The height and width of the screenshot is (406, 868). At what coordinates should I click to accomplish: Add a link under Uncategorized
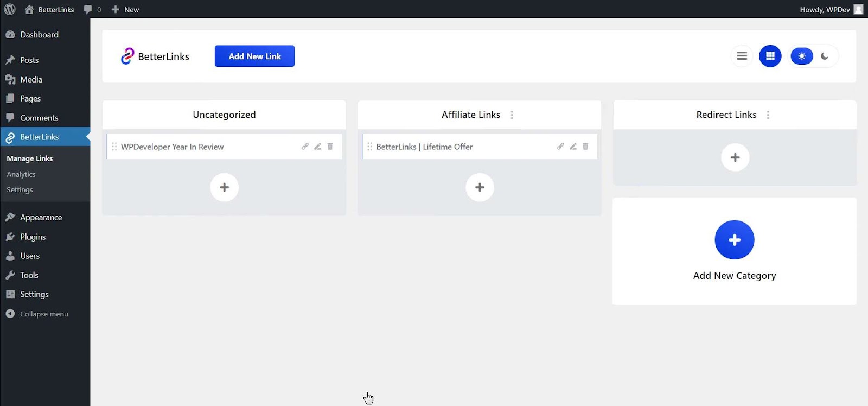(x=224, y=187)
